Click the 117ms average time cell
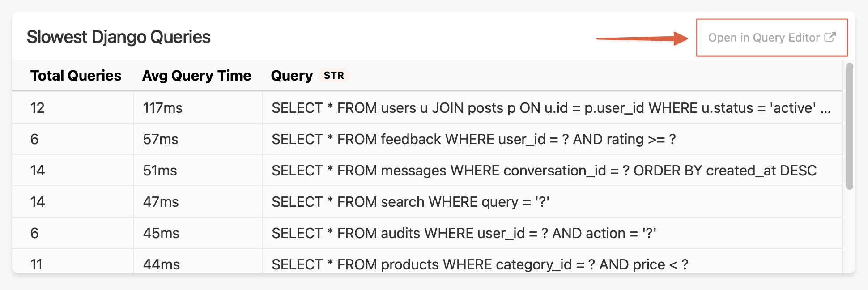The image size is (868, 290). 163,108
